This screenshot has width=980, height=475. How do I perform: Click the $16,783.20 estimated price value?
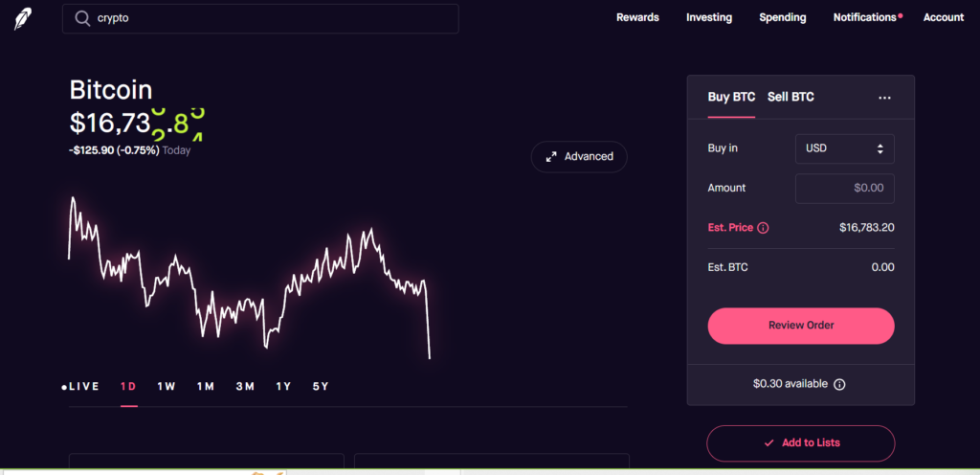866,228
